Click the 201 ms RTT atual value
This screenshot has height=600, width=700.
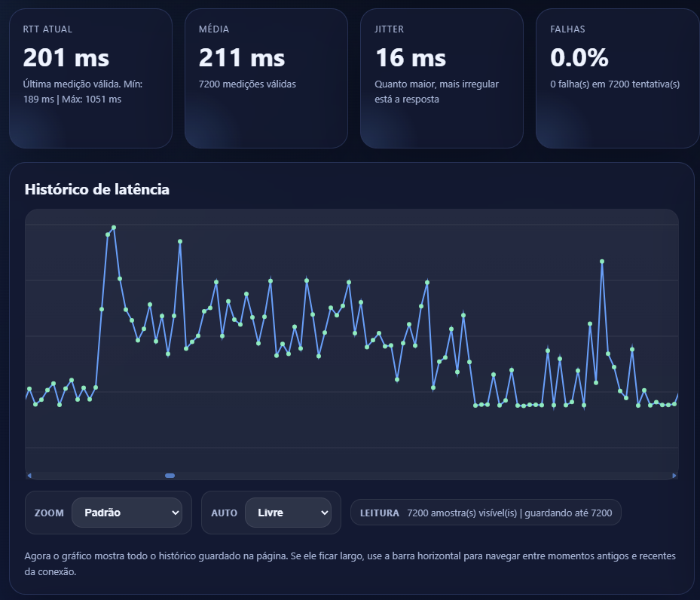(66, 58)
